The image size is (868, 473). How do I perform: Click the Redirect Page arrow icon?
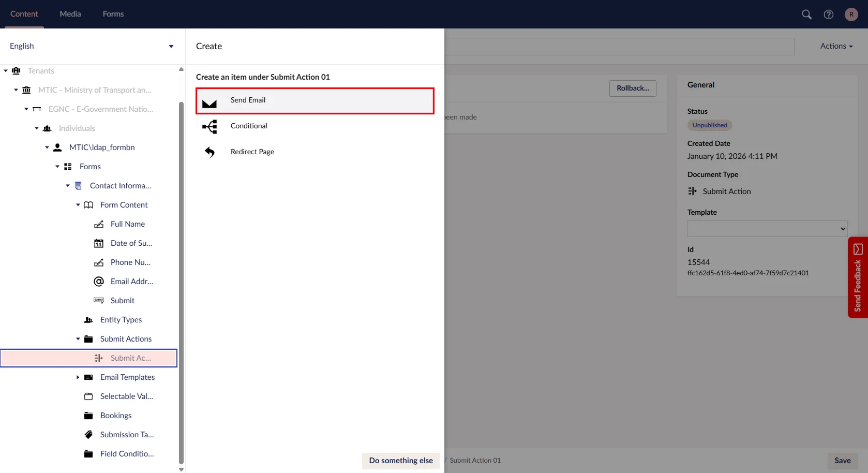[x=209, y=152]
